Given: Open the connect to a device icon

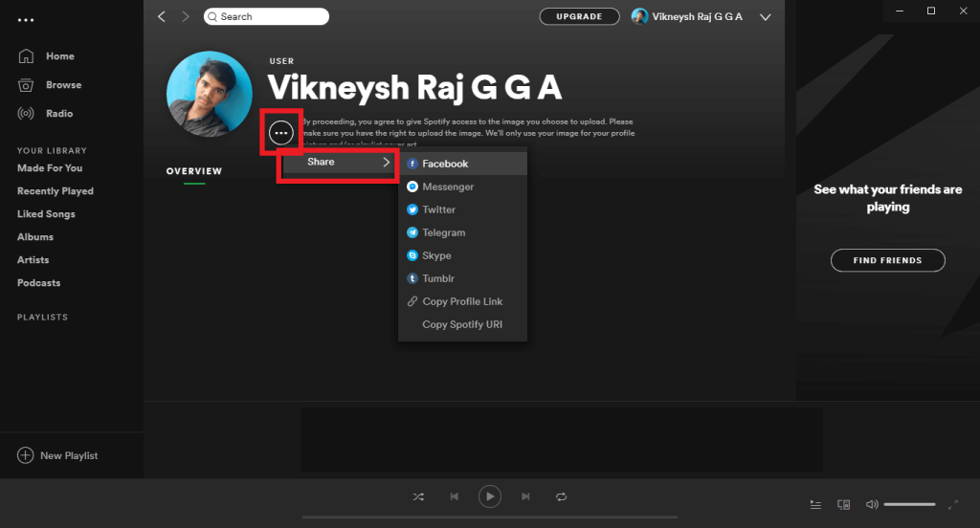Looking at the screenshot, I should click(x=843, y=504).
